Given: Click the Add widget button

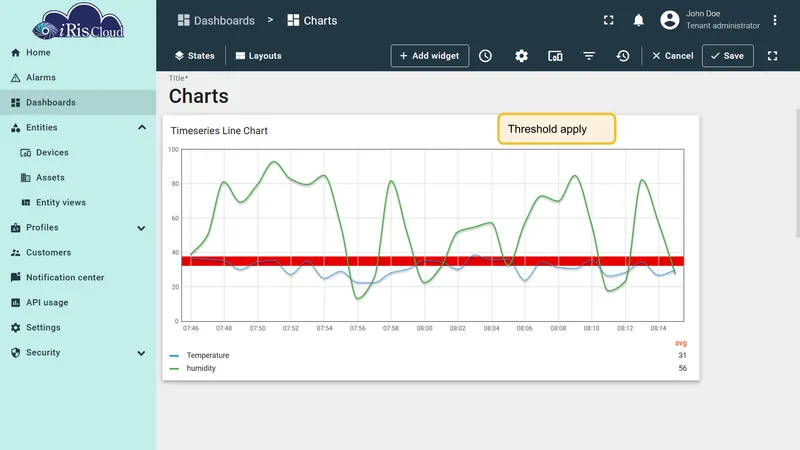Looking at the screenshot, I should click(x=430, y=56).
